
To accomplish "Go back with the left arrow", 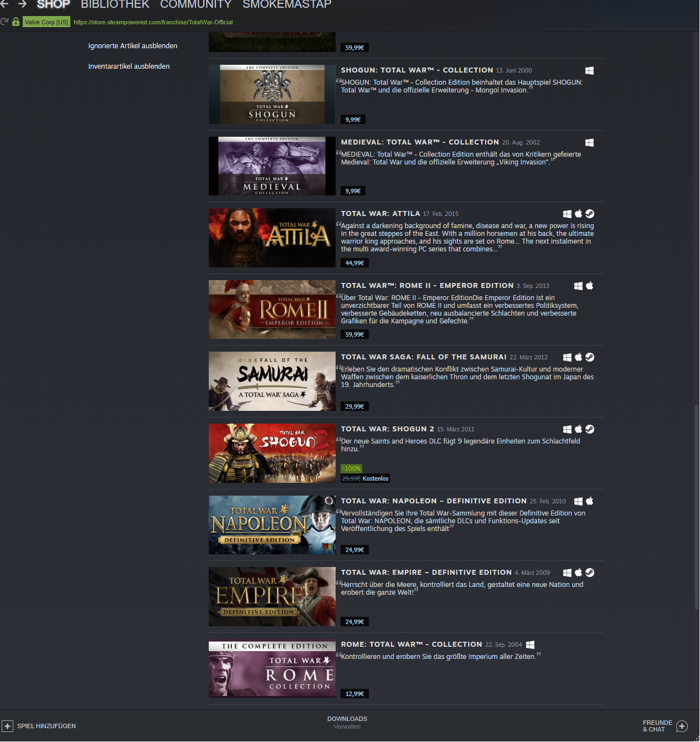I will point(4,4).
